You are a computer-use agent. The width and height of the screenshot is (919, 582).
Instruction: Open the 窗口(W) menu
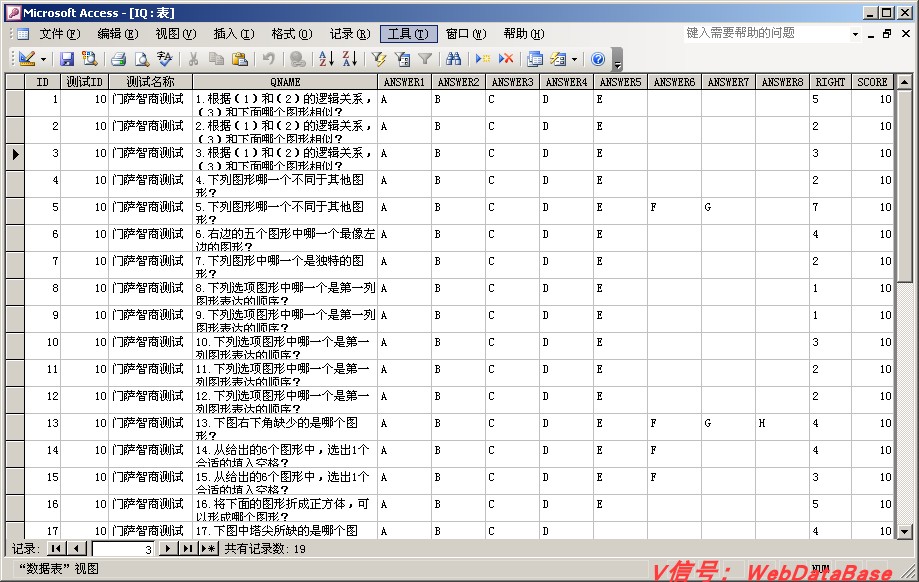pos(466,34)
